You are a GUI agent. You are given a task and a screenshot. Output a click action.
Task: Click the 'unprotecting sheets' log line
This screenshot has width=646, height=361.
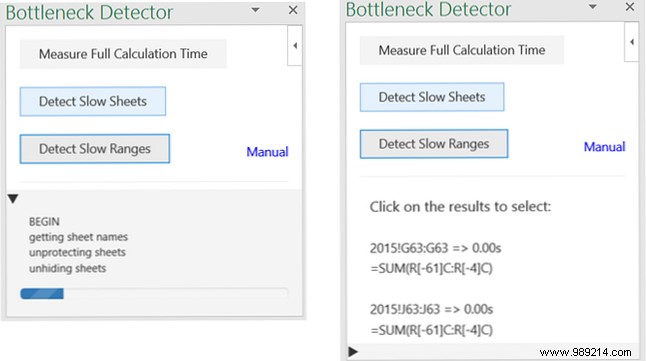click(x=77, y=252)
